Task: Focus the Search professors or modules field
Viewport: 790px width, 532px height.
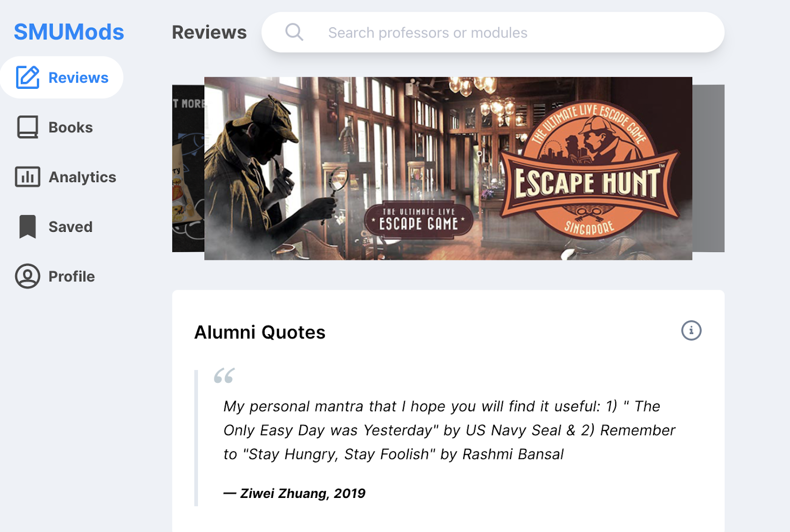Action: tap(493, 33)
